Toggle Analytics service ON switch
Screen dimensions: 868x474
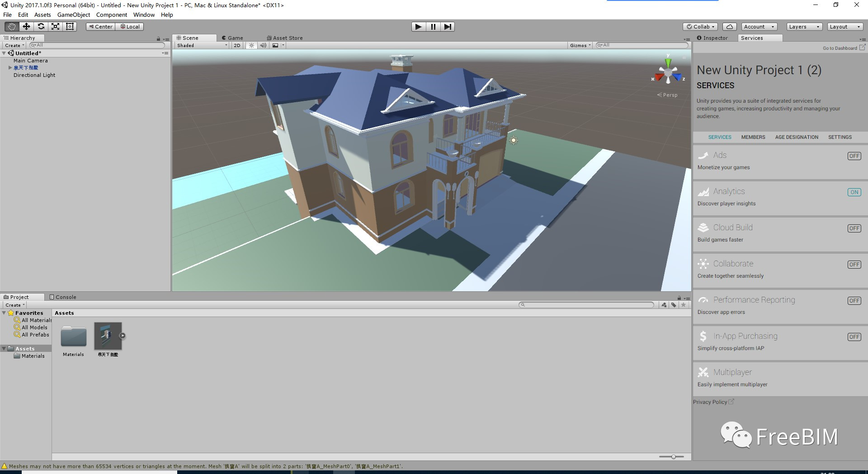point(854,192)
